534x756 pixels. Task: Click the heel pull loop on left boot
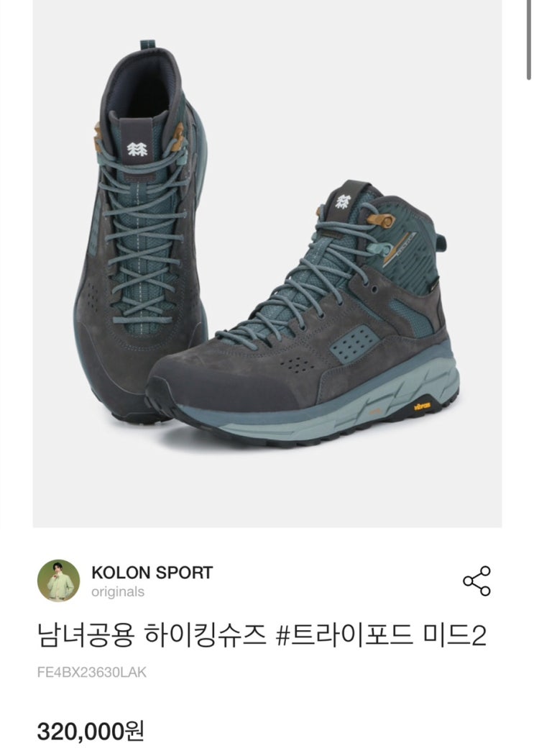click(148, 45)
